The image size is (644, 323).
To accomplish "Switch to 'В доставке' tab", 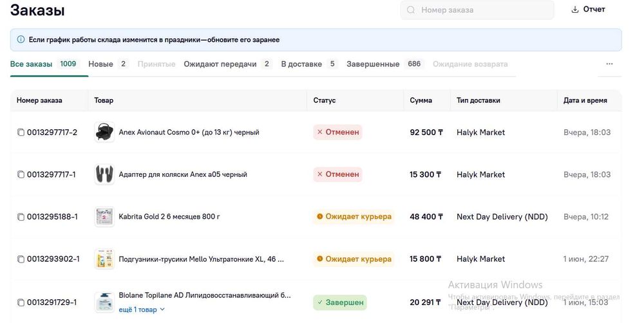I will (x=309, y=64).
